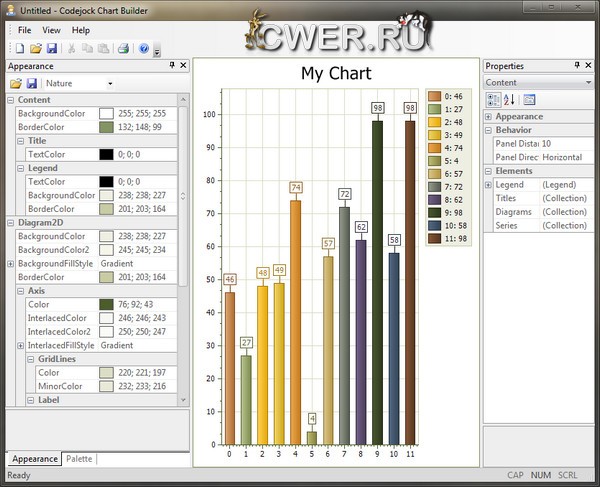Expand Appearance category in Properties panel
The height and width of the screenshot is (487, 600).
tap(488, 116)
